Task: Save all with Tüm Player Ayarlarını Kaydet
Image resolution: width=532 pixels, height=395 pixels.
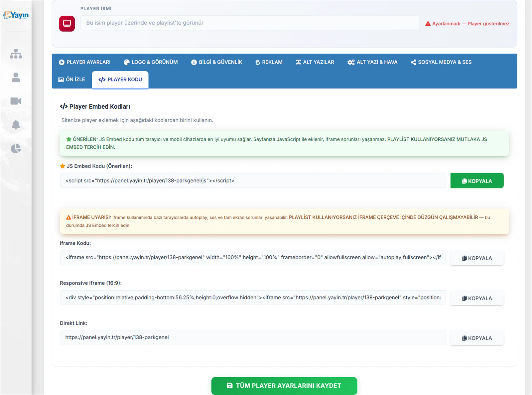Action: pos(284,385)
